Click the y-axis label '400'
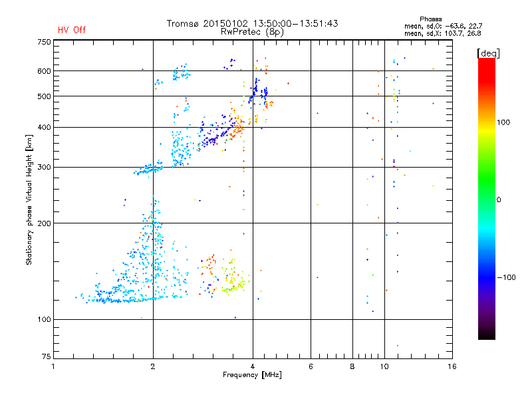Viewport: 532px width, 399px height. pos(44,128)
